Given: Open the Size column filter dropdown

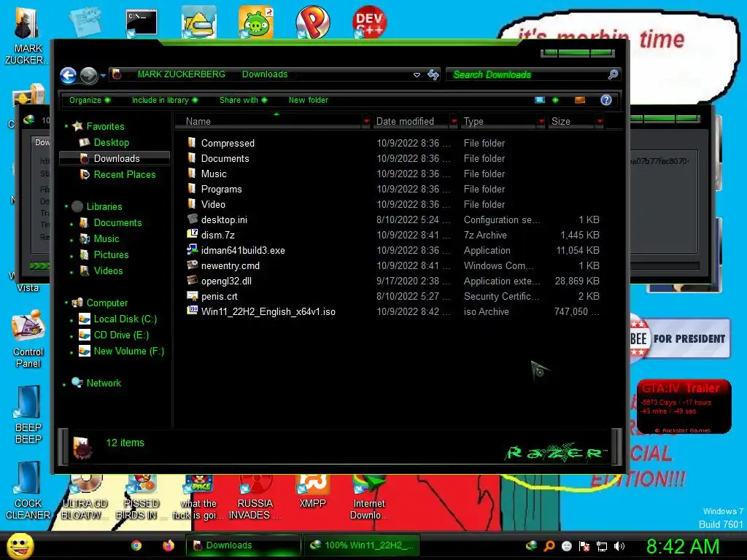Looking at the screenshot, I should click(x=600, y=122).
